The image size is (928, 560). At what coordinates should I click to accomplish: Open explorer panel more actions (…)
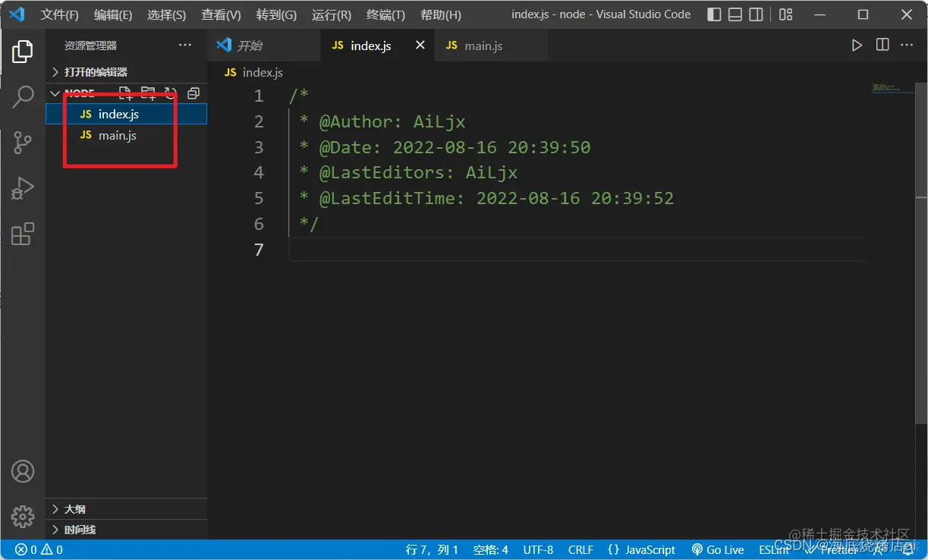pyautogui.click(x=185, y=46)
